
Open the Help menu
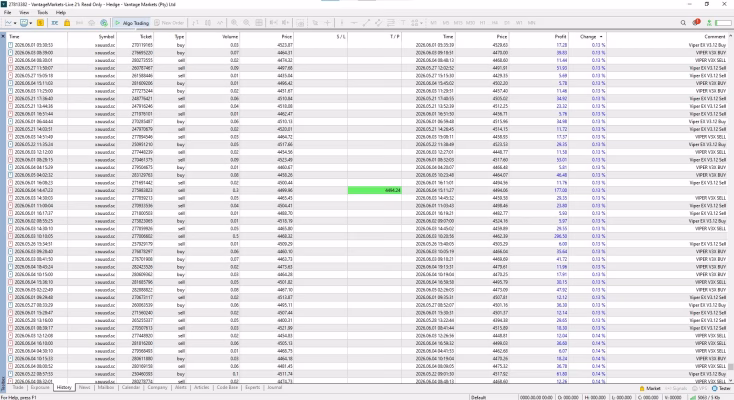(x=61, y=12)
